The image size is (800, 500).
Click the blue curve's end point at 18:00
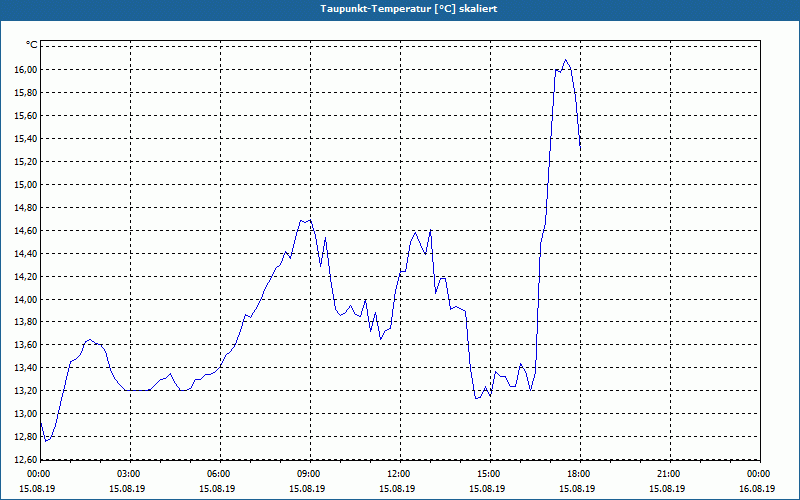[x=581, y=147]
